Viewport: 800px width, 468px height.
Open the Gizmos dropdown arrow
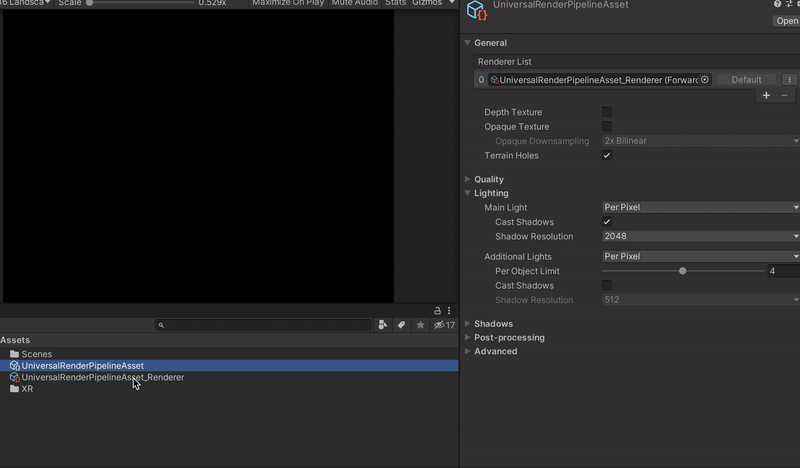point(452,3)
